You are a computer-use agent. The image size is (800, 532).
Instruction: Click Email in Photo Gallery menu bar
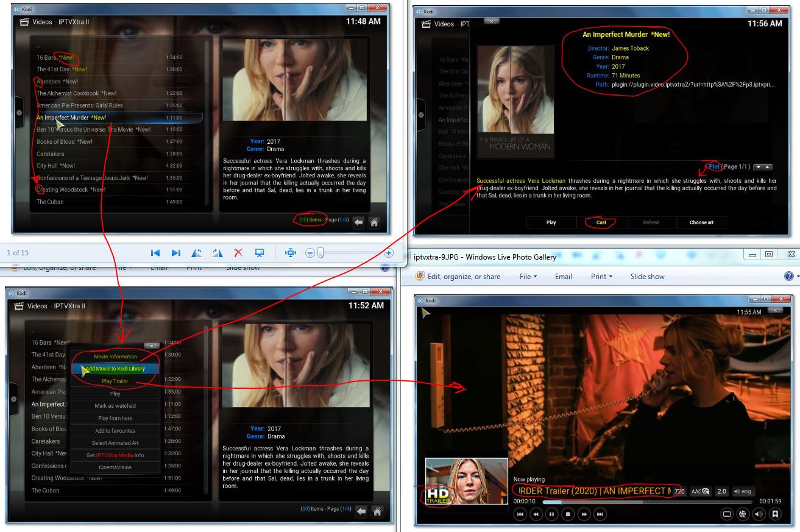(x=564, y=277)
